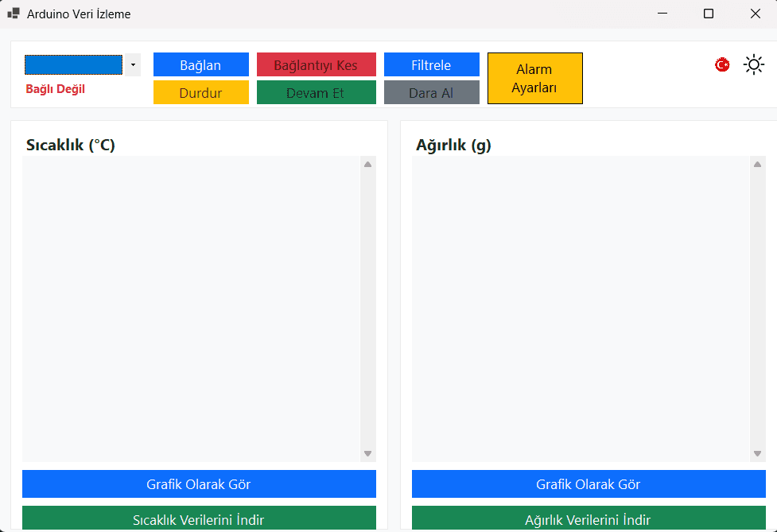Click the Dara Al button
Image resolution: width=777 pixels, height=532 pixels.
[432, 92]
